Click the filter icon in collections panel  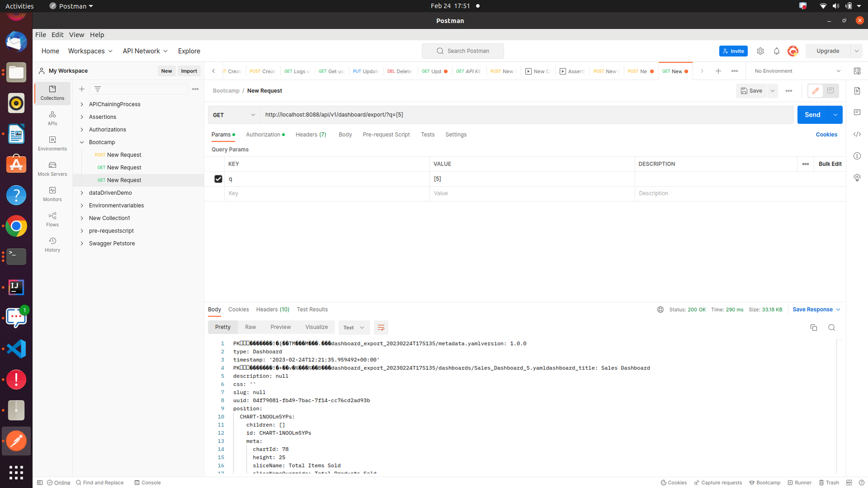(98, 89)
